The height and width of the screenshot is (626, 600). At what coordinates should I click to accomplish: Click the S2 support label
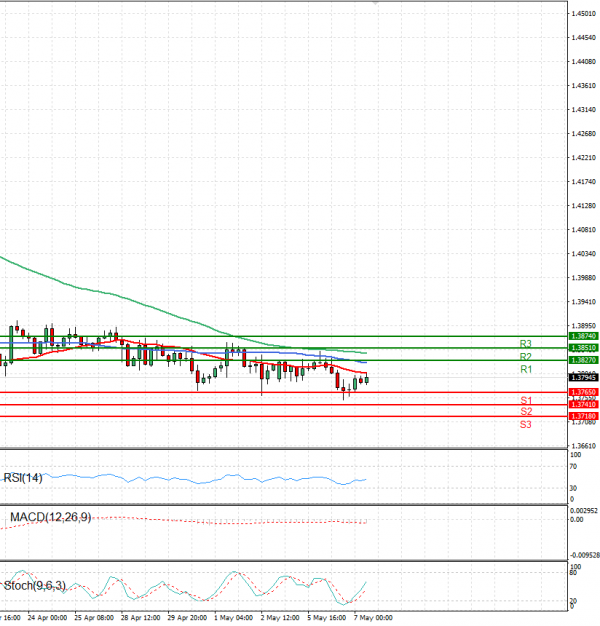pyautogui.click(x=525, y=412)
